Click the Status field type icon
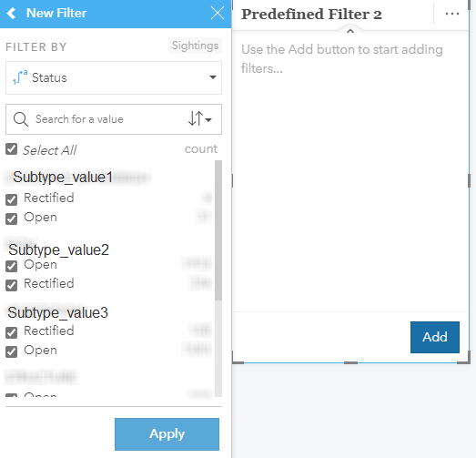This screenshot has width=476, height=458. coord(20,77)
